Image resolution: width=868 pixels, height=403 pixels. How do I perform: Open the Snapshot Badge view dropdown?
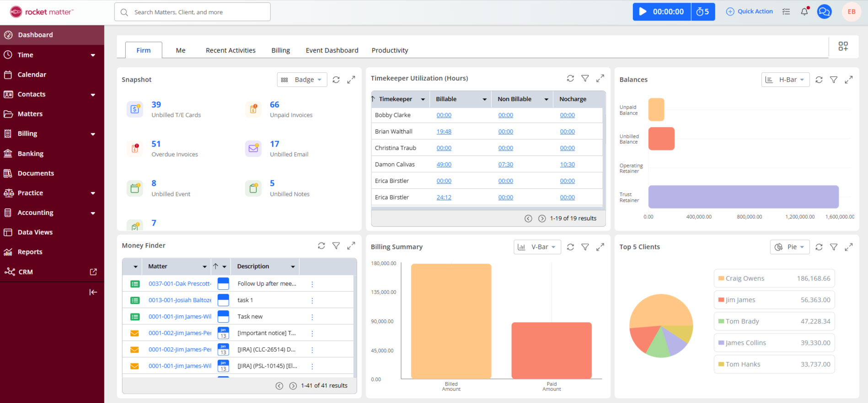point(302,80)
